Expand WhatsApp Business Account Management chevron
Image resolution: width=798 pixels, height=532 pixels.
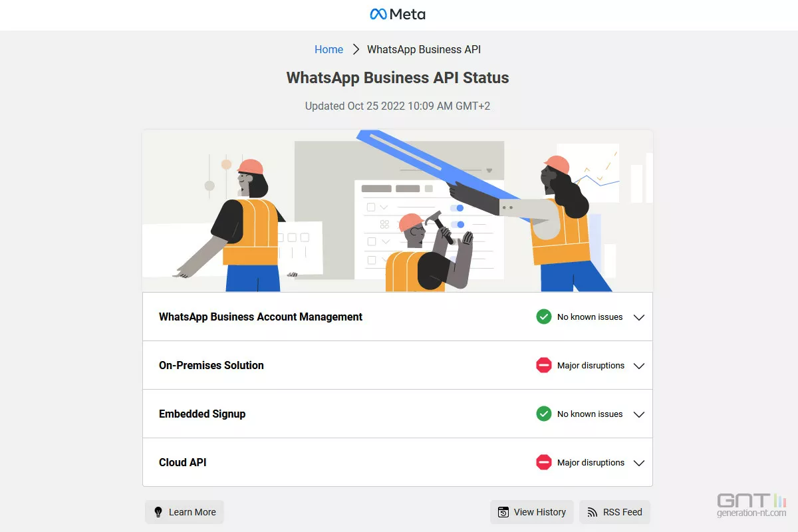click(x=639, y=317)
